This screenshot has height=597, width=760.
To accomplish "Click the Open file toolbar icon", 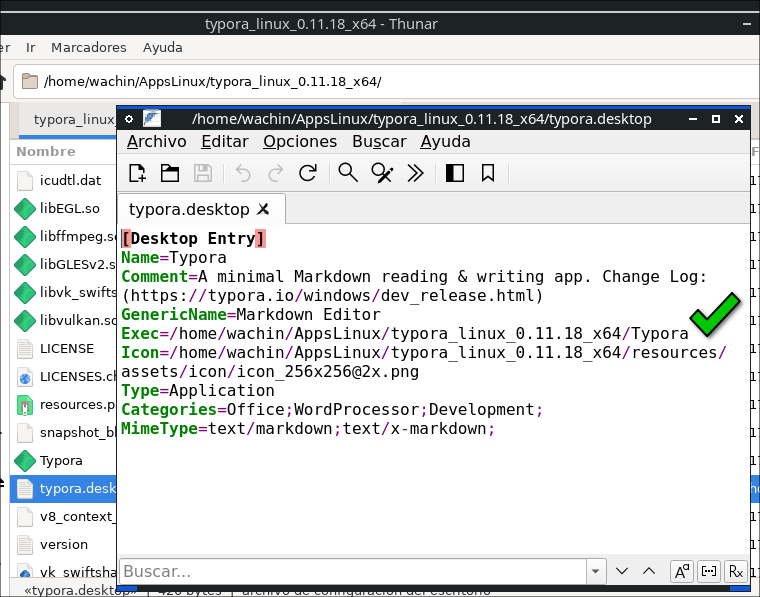I will point(170,173).
